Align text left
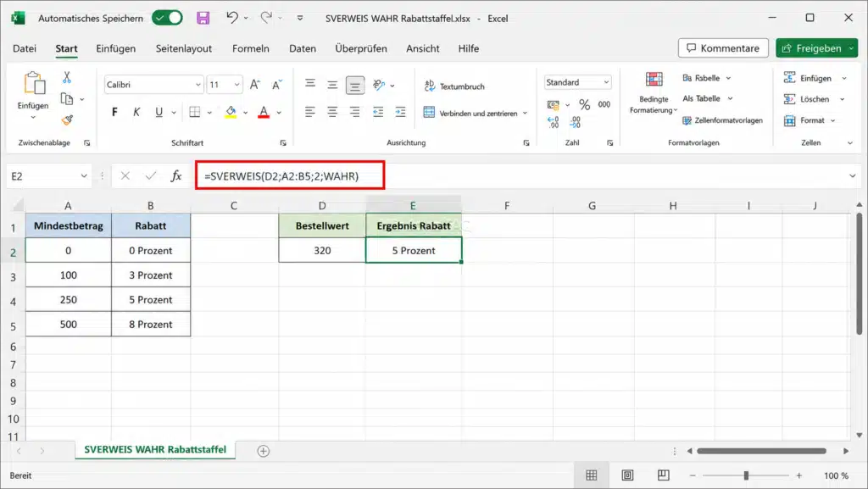 [x=310, y=113]
